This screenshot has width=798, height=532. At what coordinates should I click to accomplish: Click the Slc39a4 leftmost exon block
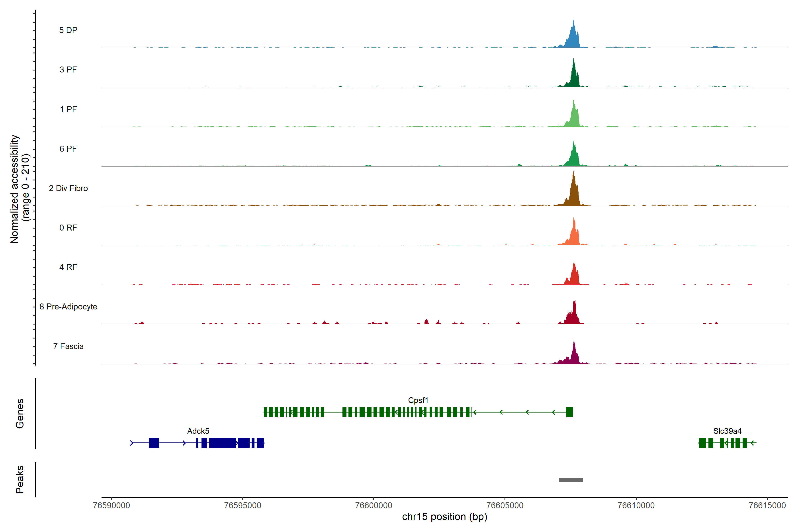click(x=702, y=443)
